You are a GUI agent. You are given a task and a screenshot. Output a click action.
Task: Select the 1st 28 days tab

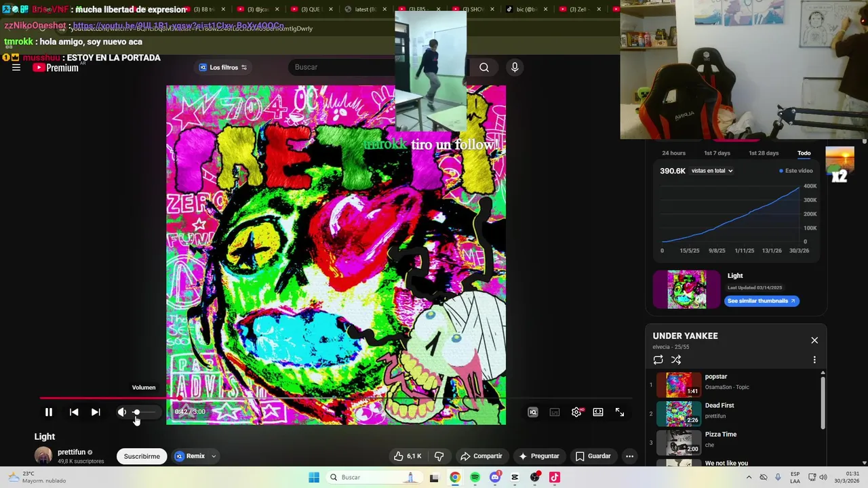(x=764, y=153)
